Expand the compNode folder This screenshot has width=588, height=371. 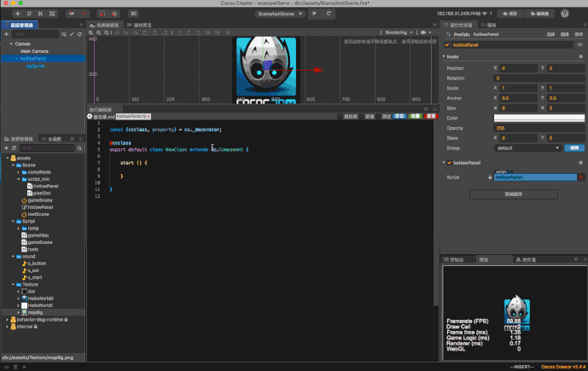pyautogui.click(x=19, y=172)
